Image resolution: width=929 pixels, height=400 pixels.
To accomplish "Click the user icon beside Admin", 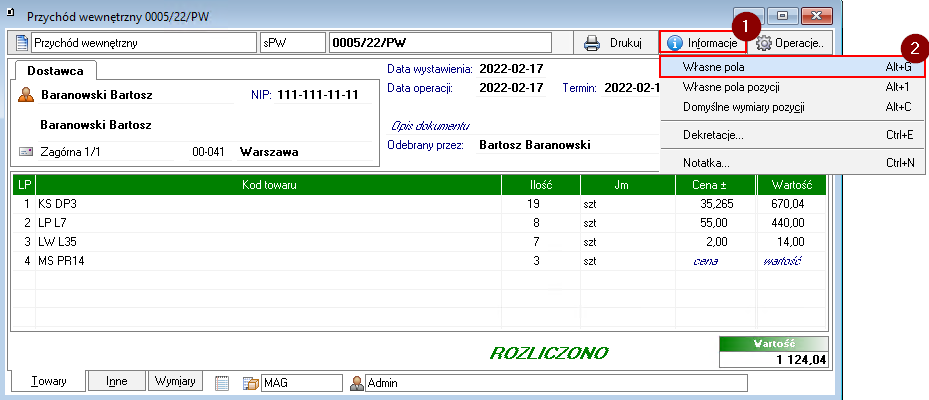I will (357, 382).
